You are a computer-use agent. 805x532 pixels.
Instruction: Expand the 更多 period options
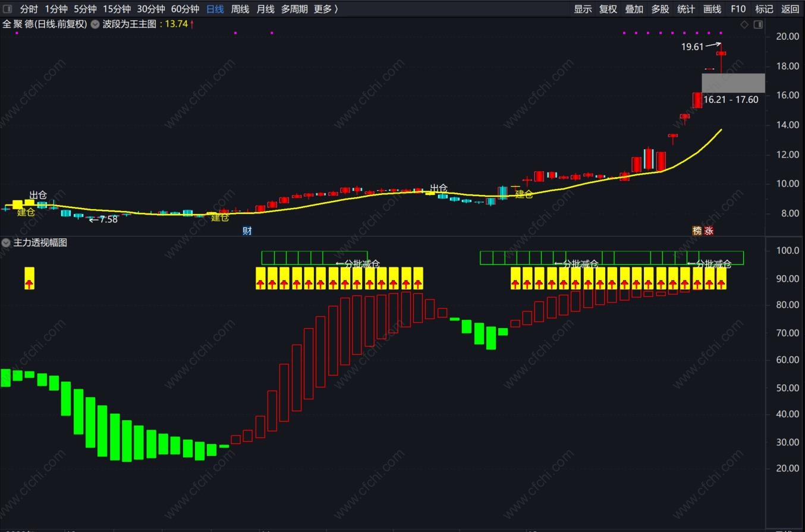coord(326,9)
